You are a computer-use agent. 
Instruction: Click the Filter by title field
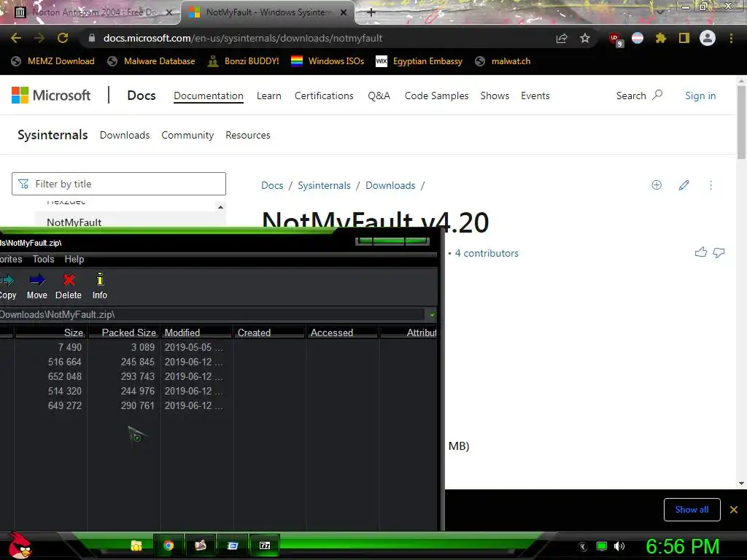(x=119, y=184)
